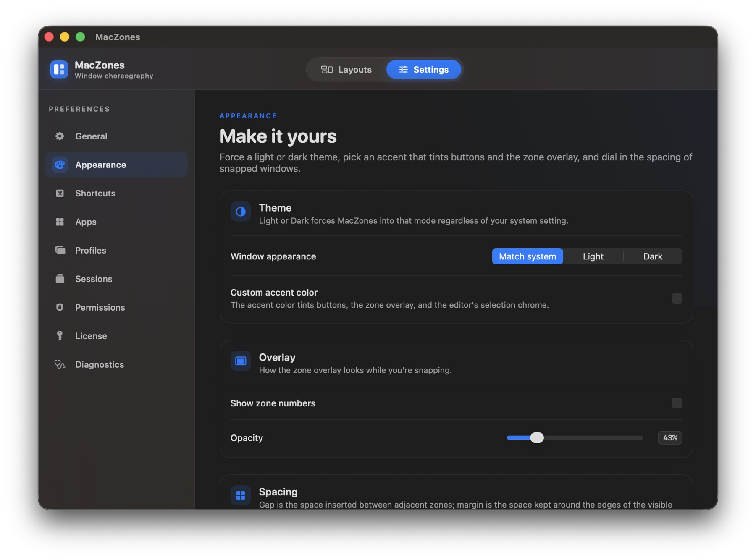Click the Overlay card title
Viewport: 756px width, 560px height.
[277, 357]
